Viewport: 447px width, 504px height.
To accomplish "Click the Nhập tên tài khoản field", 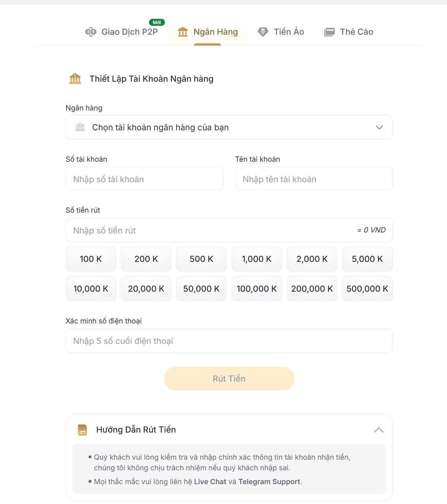I will point(314,179).
